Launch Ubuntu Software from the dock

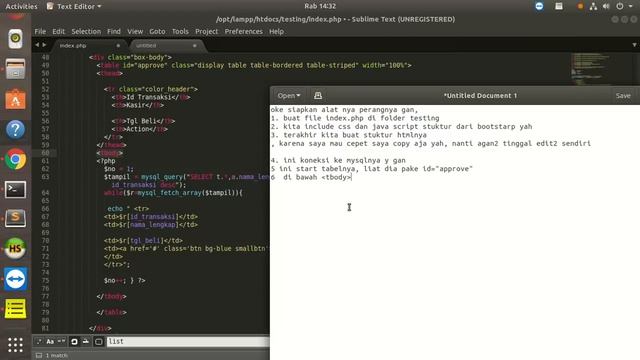(x=16, y=100)
